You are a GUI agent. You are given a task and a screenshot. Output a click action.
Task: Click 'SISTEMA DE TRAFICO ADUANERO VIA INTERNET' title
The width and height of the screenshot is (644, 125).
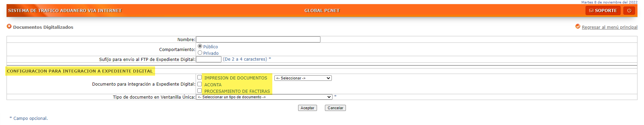pos(65,11)
